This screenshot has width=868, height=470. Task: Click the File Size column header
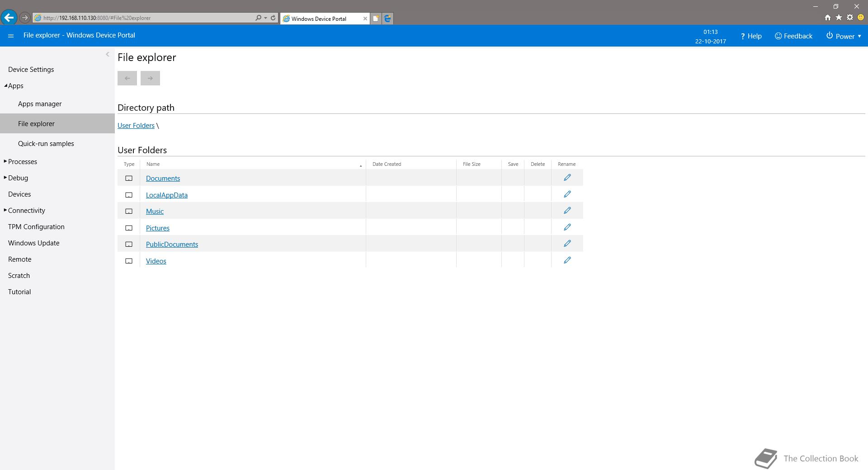(x=472, y=164)
